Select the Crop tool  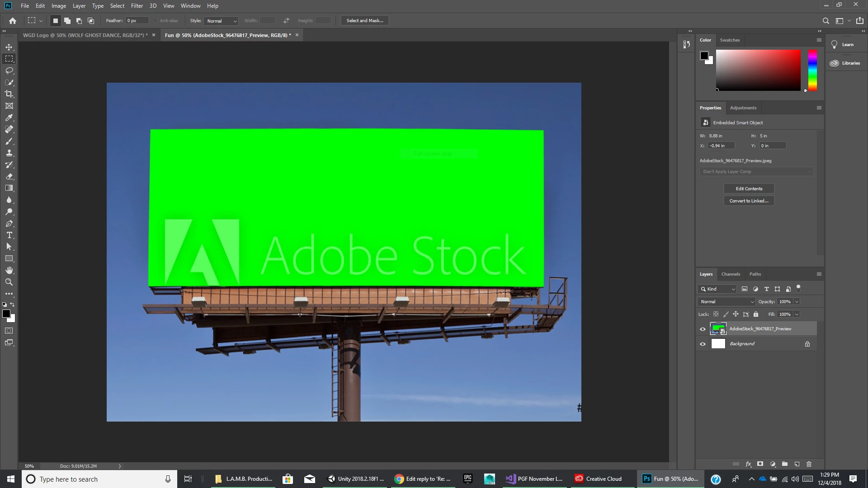click(x=9, y=94)
